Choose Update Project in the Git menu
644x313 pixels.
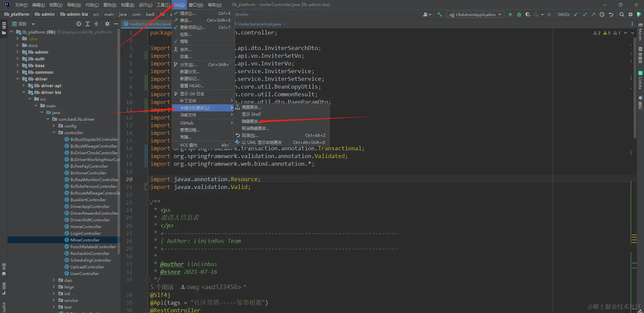tap(203, 28)
